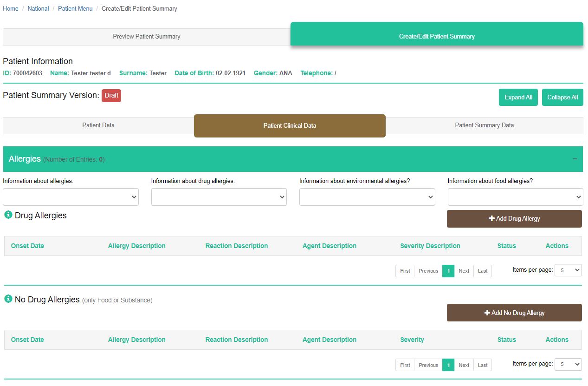Open the Patient Summary Data tab
This screenshot has width=588, height=386.
tap(484, 125)
